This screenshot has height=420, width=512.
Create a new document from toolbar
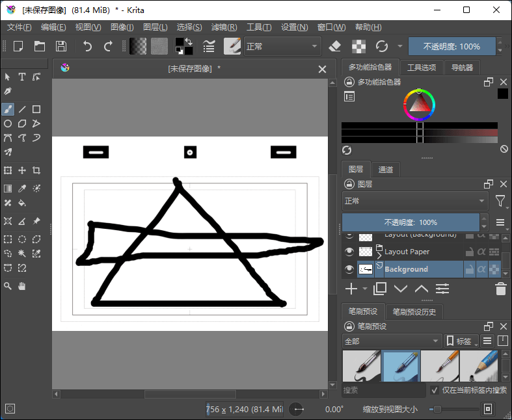coord(18,46)
